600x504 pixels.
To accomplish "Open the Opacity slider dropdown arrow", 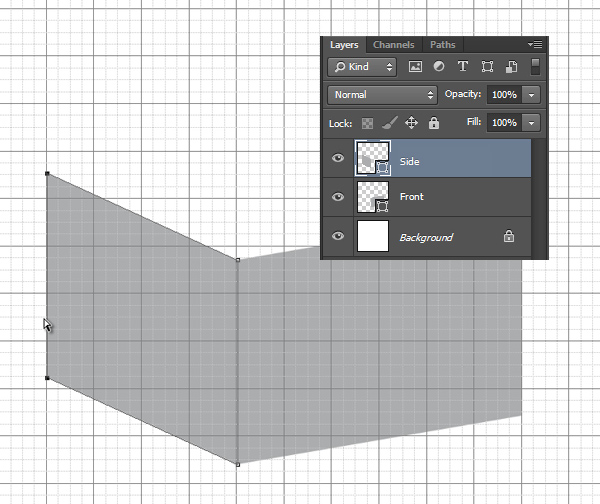I will pyautogui.click(x=532, y=95).
